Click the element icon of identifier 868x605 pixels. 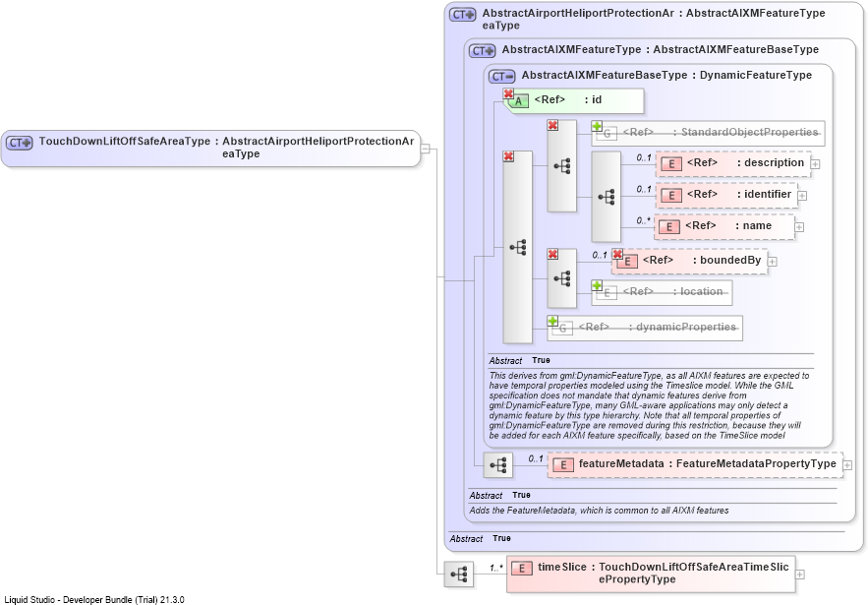(x=671, y=195)
